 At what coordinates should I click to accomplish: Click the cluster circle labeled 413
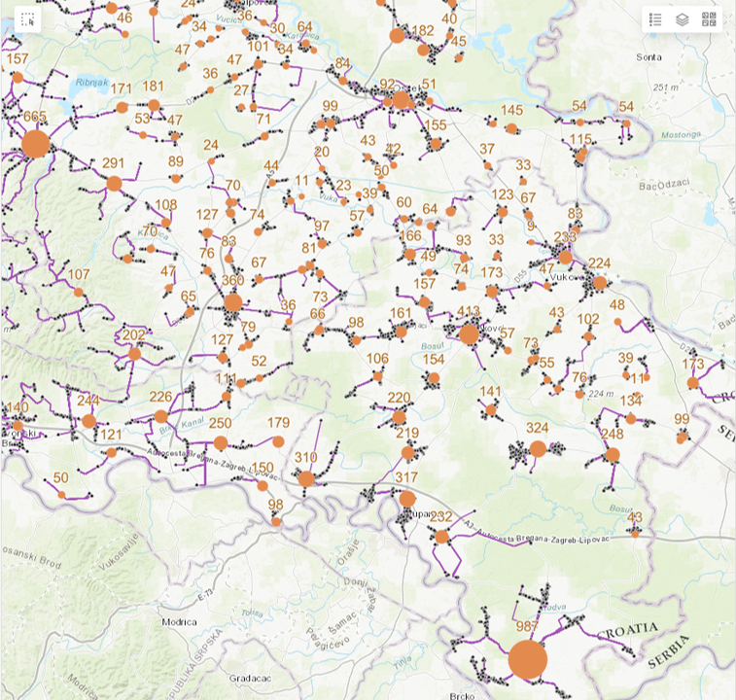click(469, 334)
